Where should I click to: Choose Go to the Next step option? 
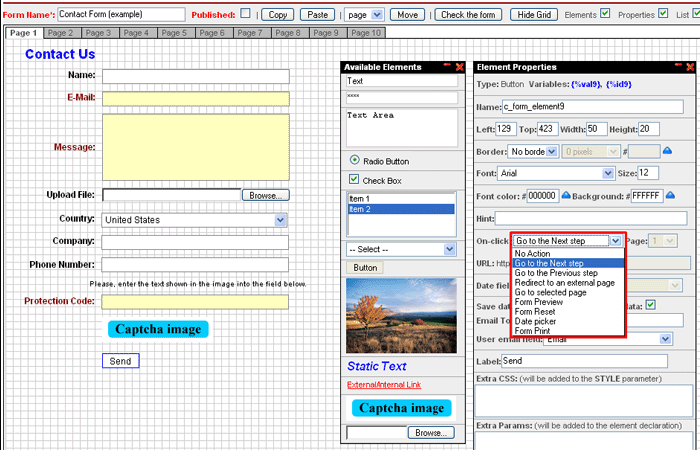[568, 263]
